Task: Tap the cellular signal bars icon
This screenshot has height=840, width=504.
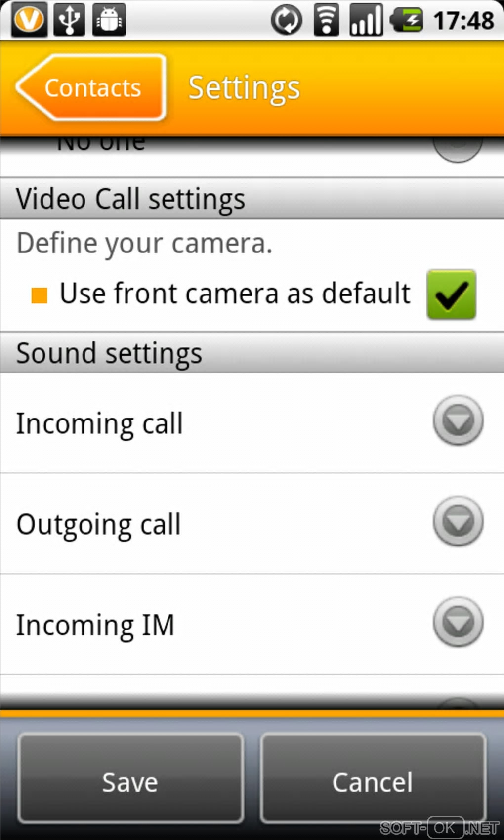Action: pos(366,21)
